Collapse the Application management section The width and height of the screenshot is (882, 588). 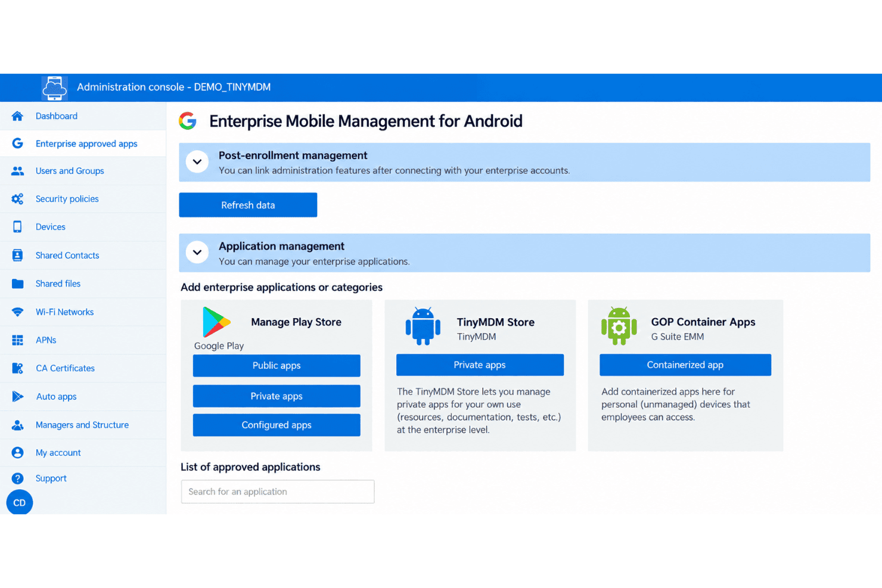[x=197, y=253]
